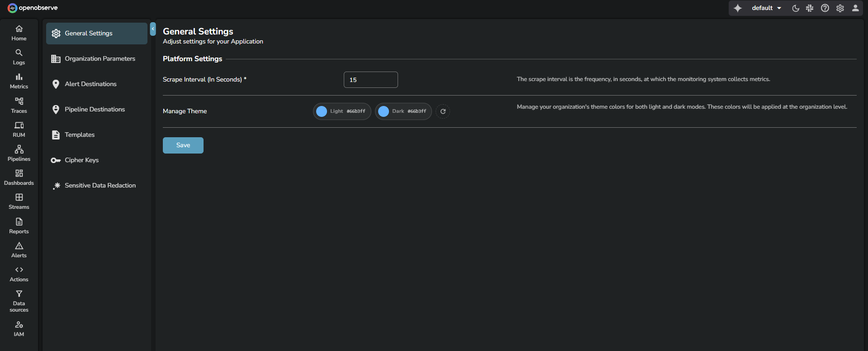Open Pipeline Destinations settings
This screenshot has height=351, width=868.
pos(97,110)
